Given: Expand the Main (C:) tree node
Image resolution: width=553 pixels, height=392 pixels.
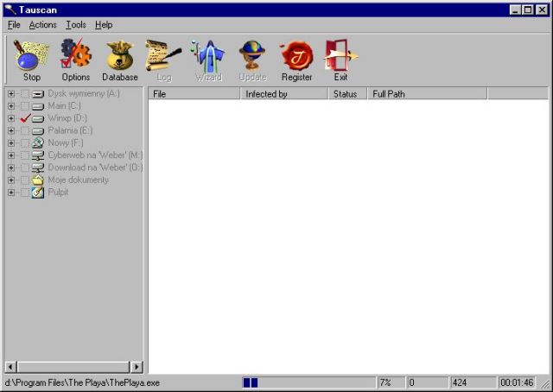Looking at the screenshot, I should coord(11,106).
